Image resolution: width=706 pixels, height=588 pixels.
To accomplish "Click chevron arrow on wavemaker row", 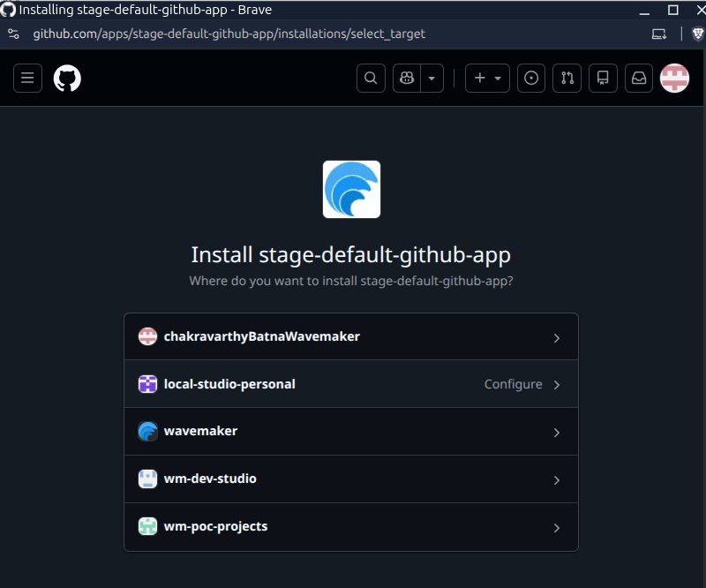I will [x=557, y=433].
